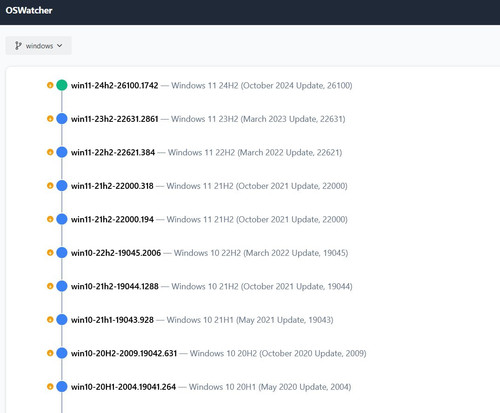Click description 'Windows 10 21H2 (October 2021 Update, 19044)'
500x413 pixels.
tap(262, 286)
